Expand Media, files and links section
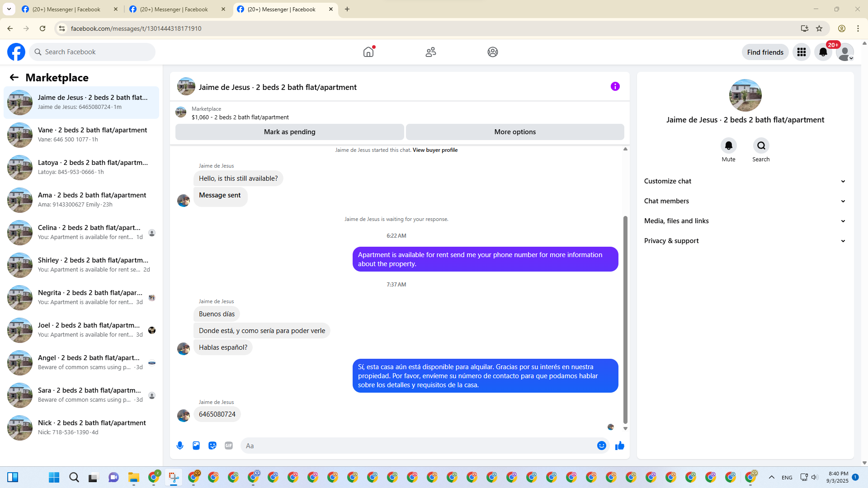Screen dimensions: 868x488 coord(745,221)
